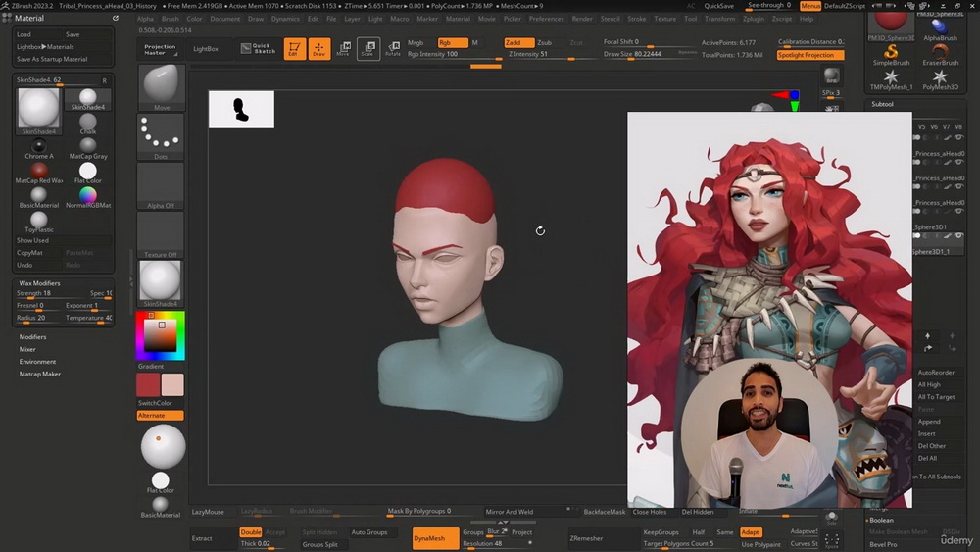Toggle the Adapt option for ZRemesher
This screenshot has height=552, width=980.
pos(750,532)
